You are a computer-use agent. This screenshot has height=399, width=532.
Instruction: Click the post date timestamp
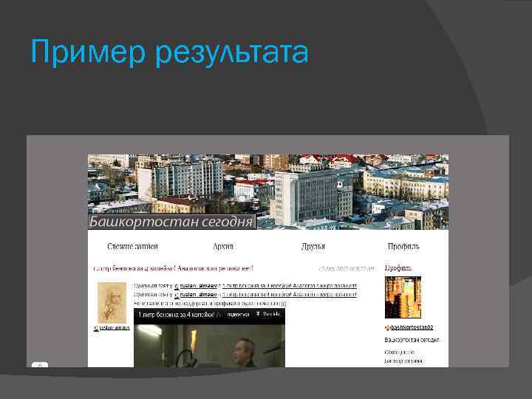[347, 269]
